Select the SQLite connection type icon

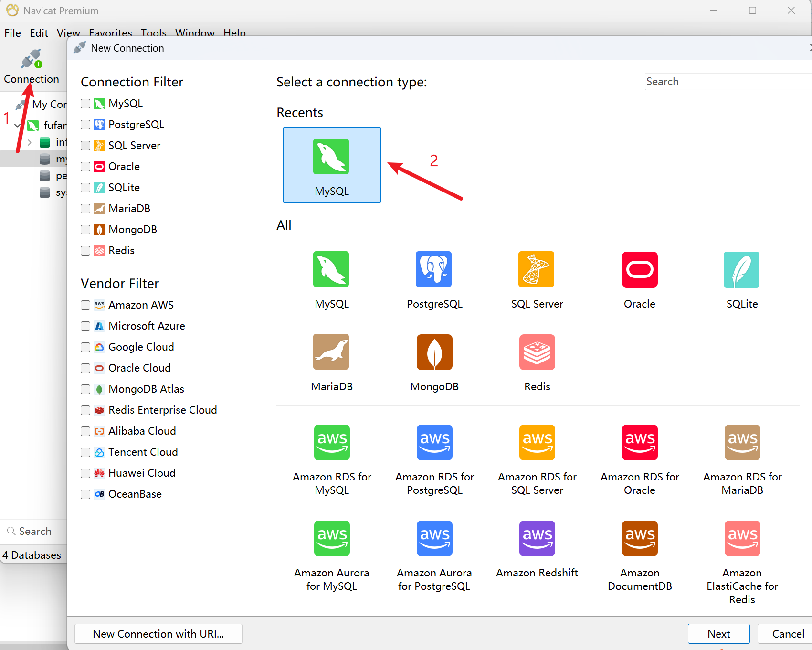742,269
